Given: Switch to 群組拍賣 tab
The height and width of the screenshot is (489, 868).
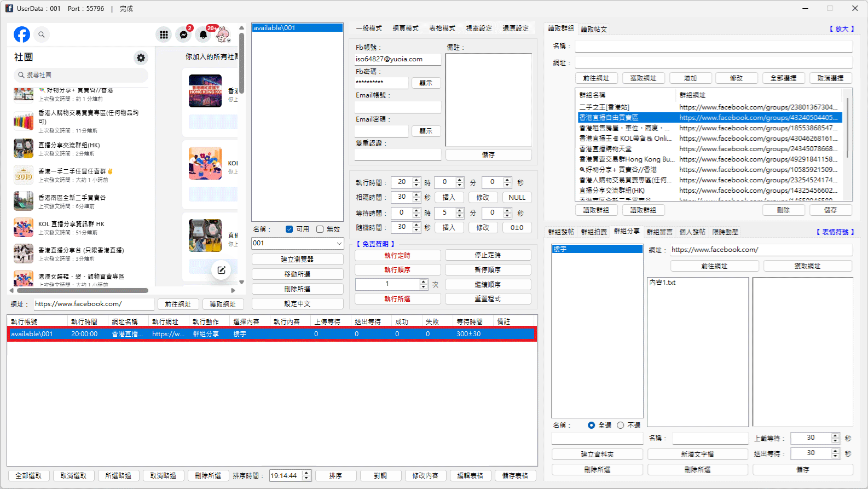Looking at the screenshot, I should tap(594, 232).
